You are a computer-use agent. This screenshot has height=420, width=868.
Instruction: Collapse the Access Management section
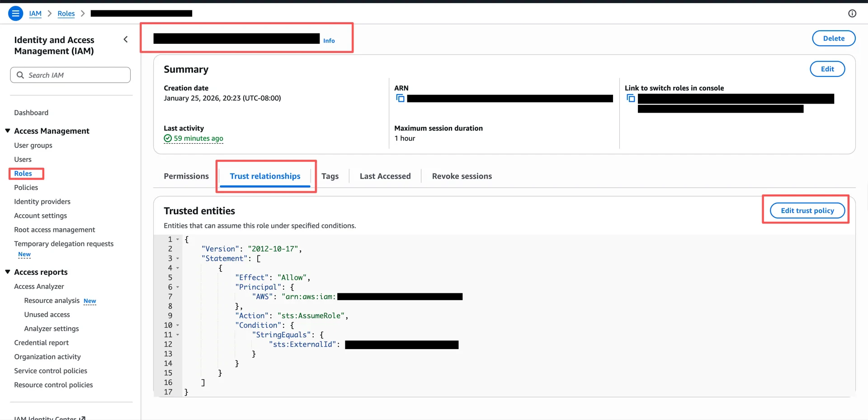tap(8, 131)
